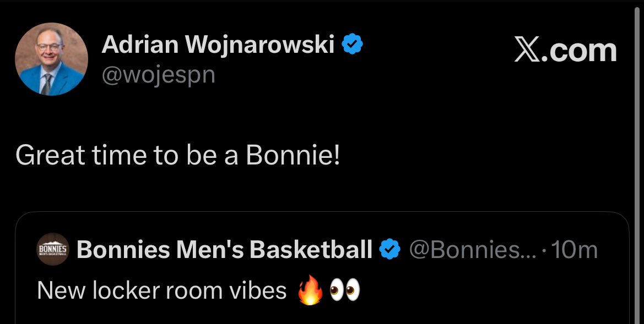This screenshot has height=324, width=644.
Task: Click the verified badge beside Adrian Wojnarowski
Action: (353, 44)
